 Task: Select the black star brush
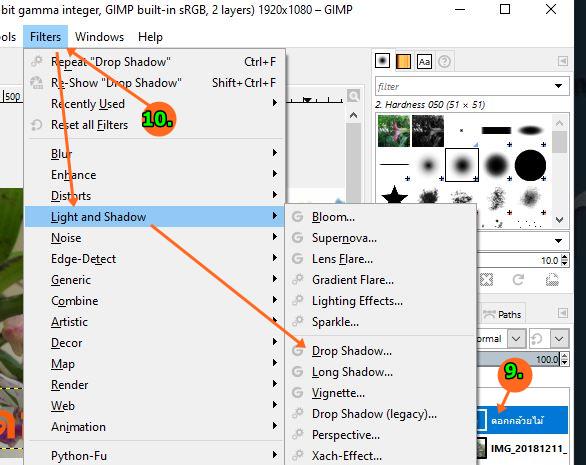(x=394, y=195)
